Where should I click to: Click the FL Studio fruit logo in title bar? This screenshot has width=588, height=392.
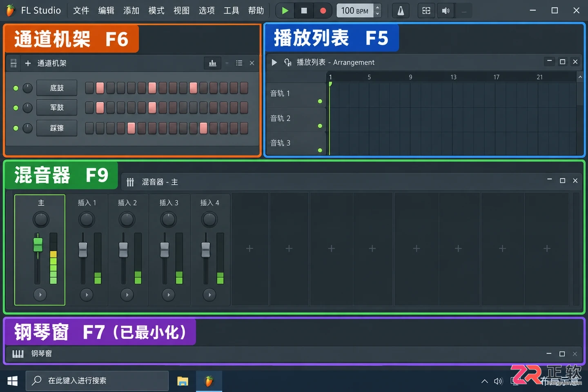pos(10,10)
